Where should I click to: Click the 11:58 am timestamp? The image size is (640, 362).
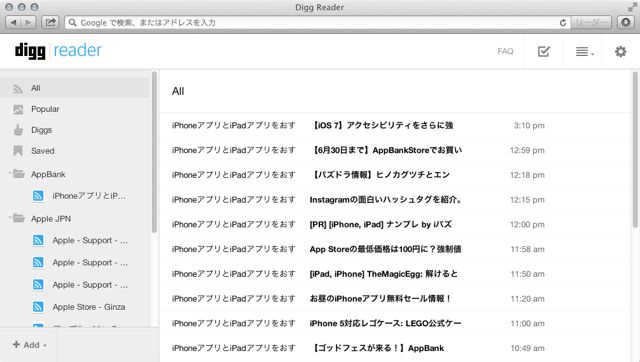[x=527, y=249]
